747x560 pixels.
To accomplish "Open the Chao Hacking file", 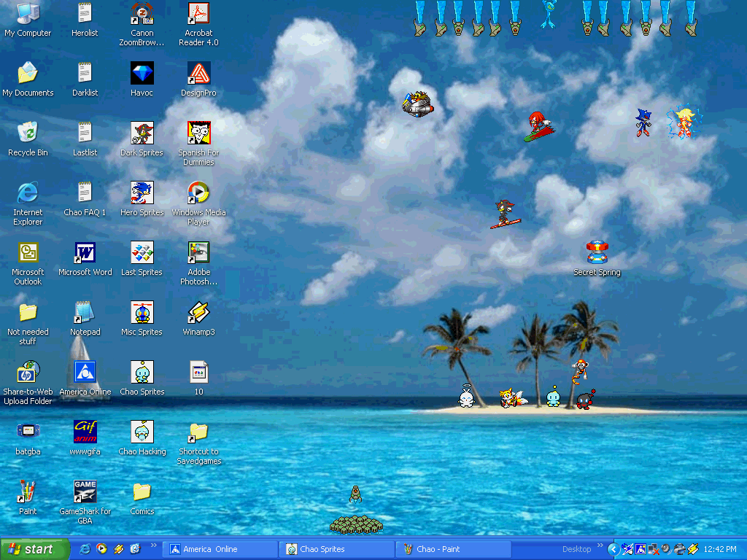I will point(142,432).
